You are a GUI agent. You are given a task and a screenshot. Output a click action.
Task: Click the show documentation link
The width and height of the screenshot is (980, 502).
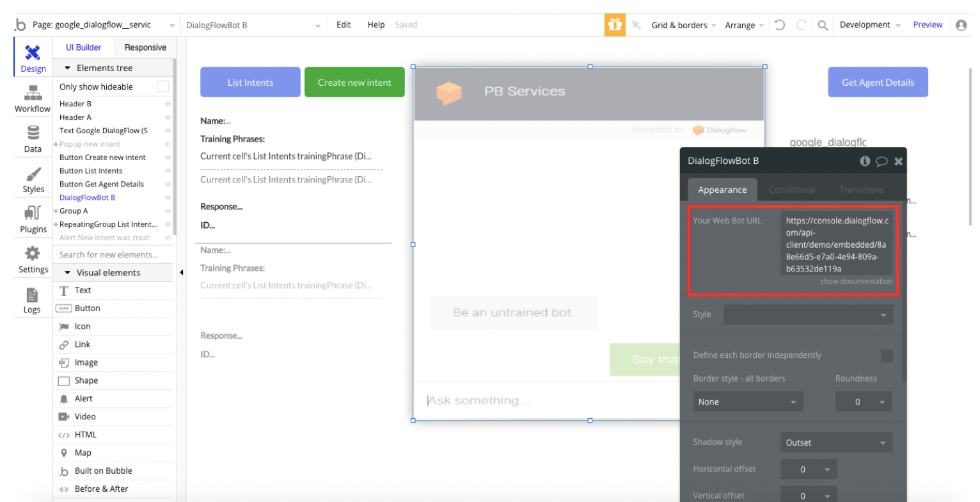coord(856,281)
